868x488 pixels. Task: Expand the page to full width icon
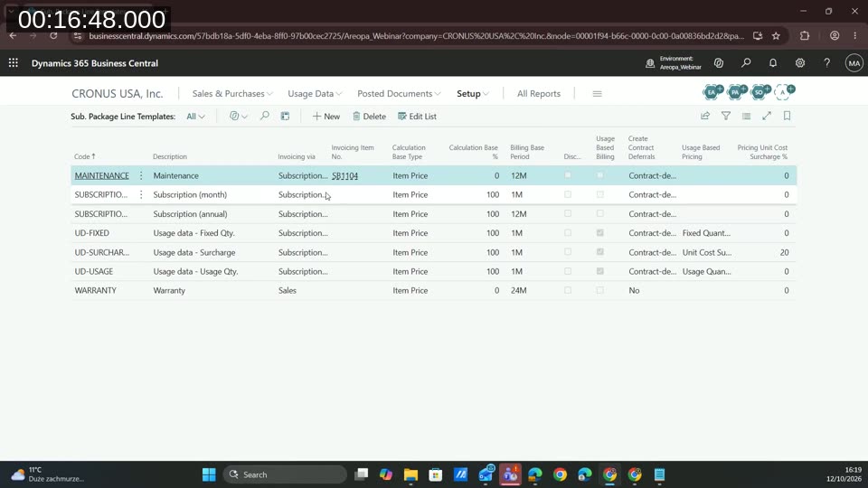point(767,116)
